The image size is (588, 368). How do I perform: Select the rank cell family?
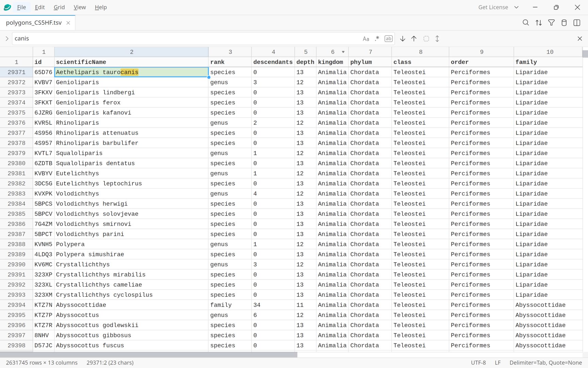coord(230,305)
